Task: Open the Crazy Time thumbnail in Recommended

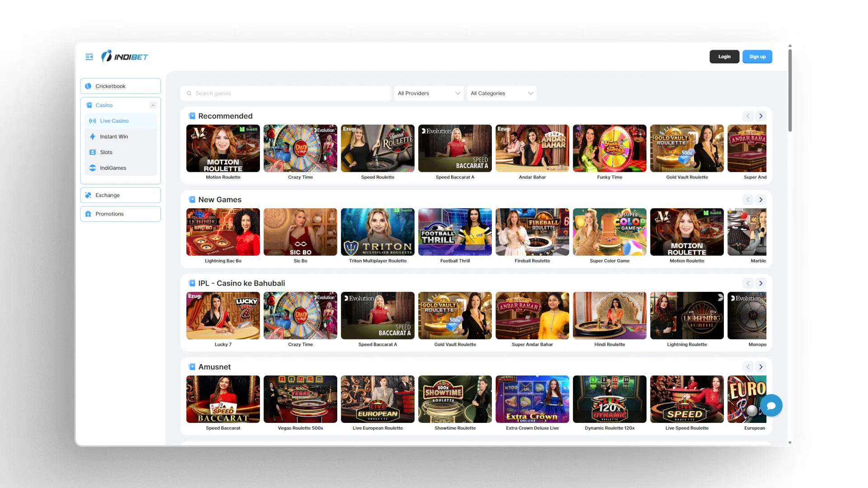Action: click(x=300, y=149)
